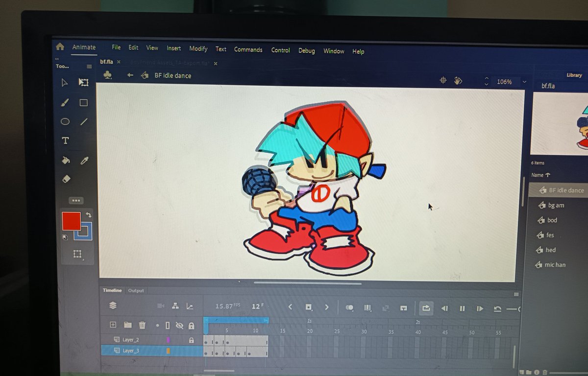Select the Text tool

click(65, 141)
